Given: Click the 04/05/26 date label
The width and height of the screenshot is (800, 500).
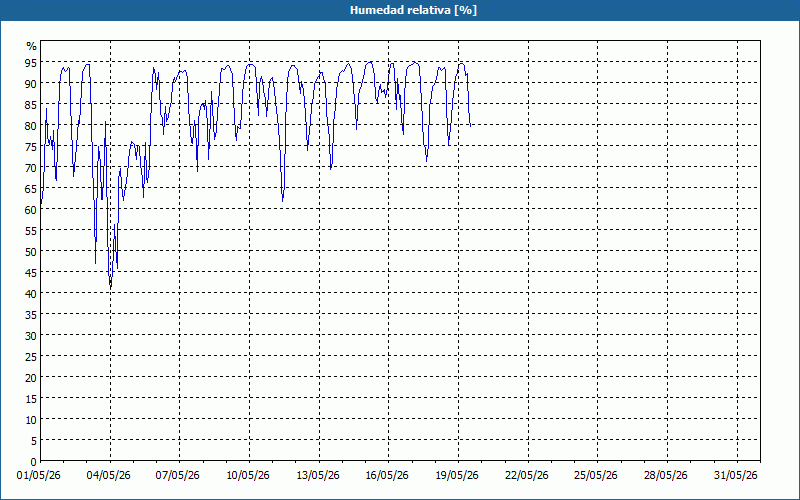Looking at the screenshot, I should [109, 476].
